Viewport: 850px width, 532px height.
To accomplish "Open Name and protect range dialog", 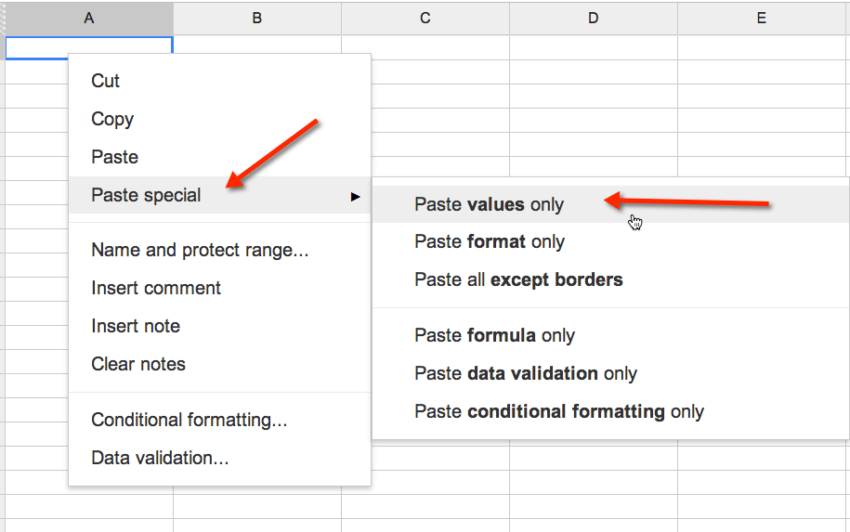I will point(220,250).
